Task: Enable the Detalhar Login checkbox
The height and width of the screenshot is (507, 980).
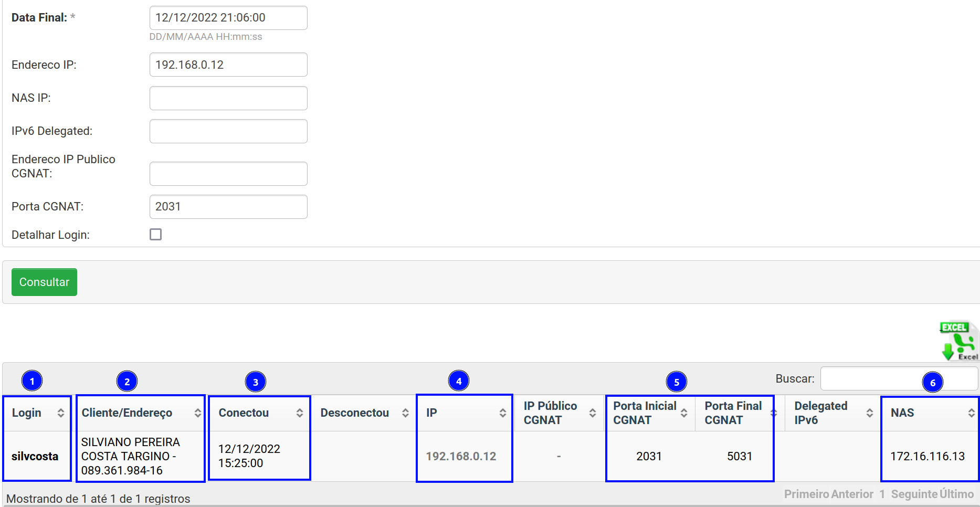Action: [155, 235]
